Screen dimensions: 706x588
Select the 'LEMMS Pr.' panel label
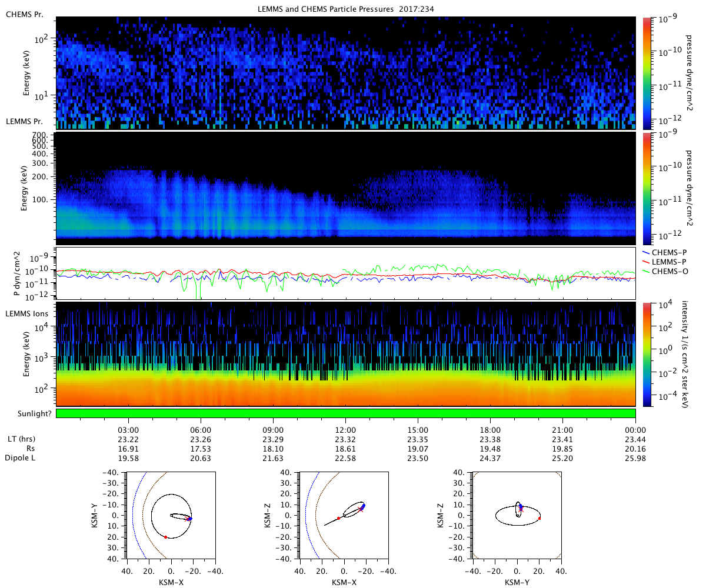(x=24, y=121)
